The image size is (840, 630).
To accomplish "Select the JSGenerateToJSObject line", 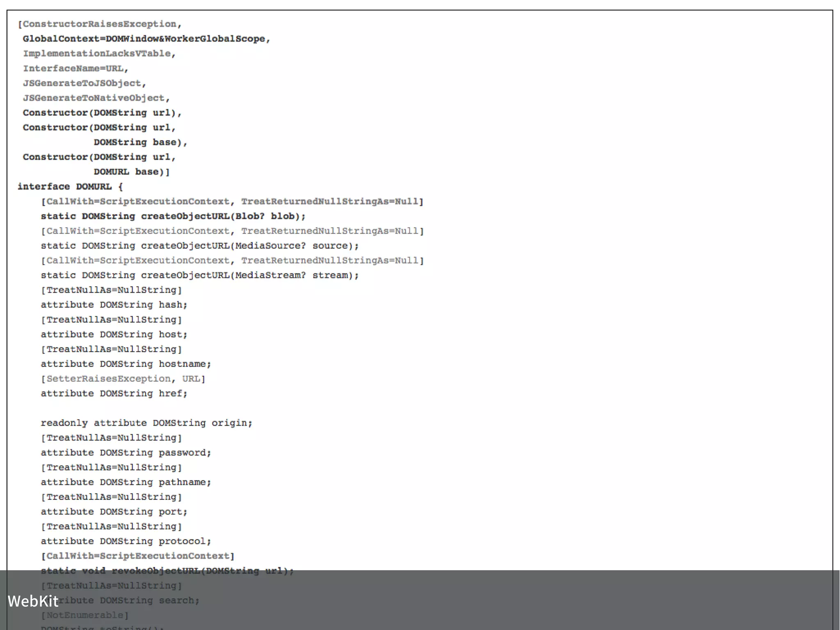I will [x=84, y=83].
